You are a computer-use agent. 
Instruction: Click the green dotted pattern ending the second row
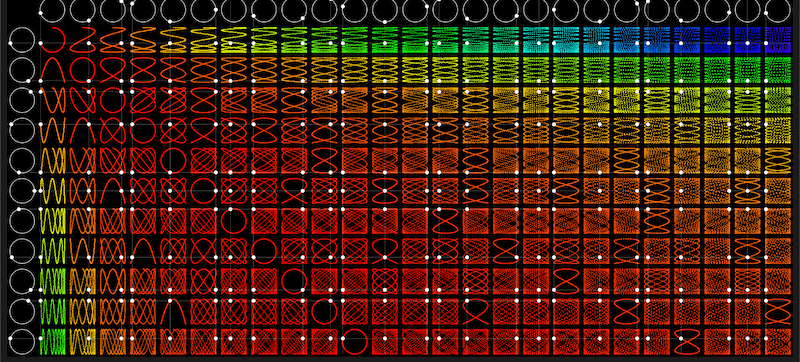(x=778, y=70)
